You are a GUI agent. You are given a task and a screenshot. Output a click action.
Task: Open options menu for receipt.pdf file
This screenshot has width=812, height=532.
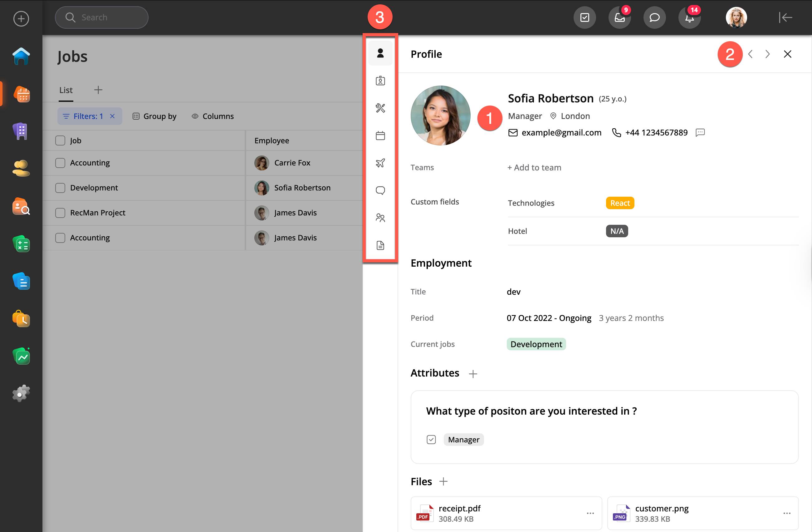590,513
